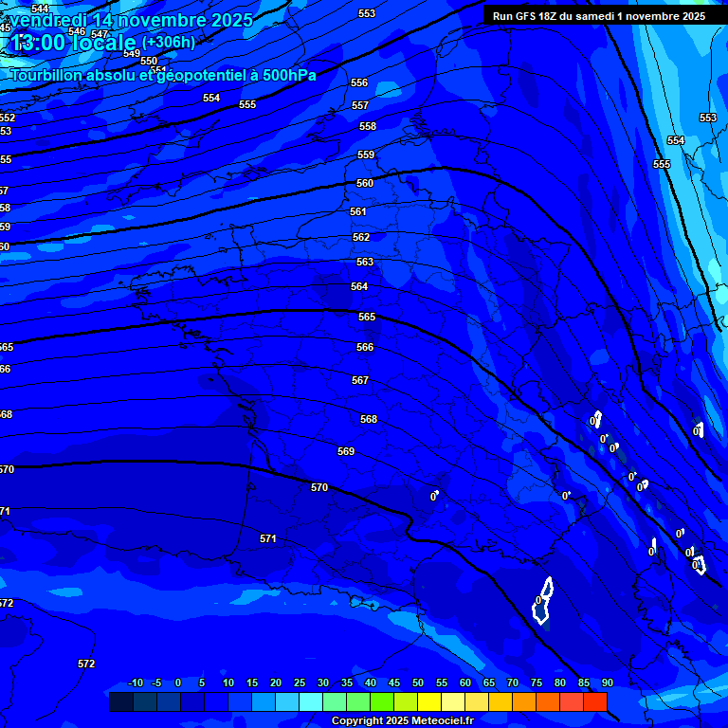Click the largest white vorticity contour near Corsica

[542, 601]
